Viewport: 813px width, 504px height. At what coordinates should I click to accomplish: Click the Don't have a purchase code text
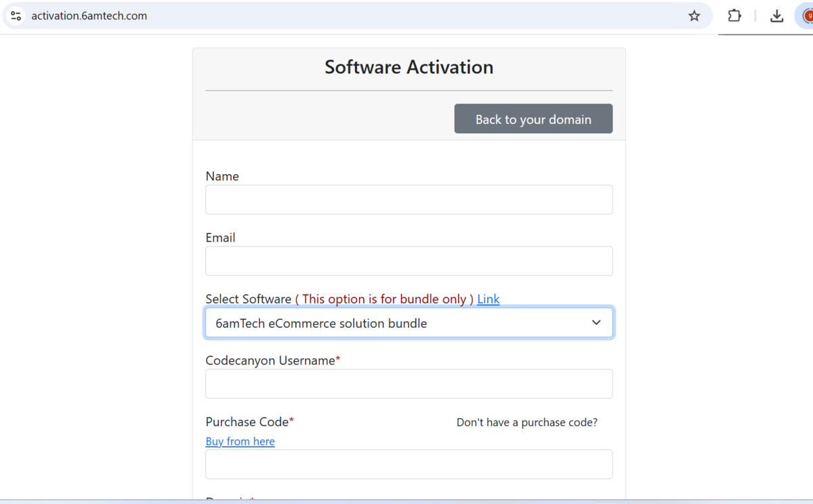(526, 423)
